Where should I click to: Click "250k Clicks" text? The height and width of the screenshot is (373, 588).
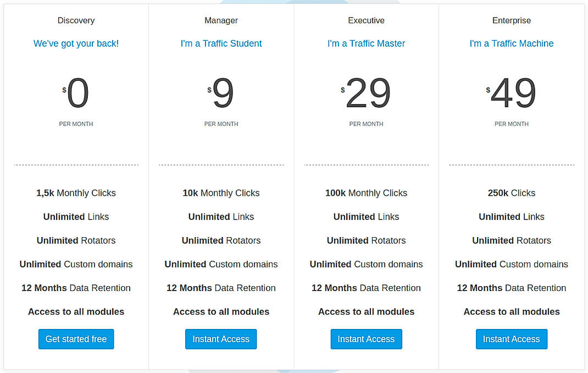coord(512,193)
